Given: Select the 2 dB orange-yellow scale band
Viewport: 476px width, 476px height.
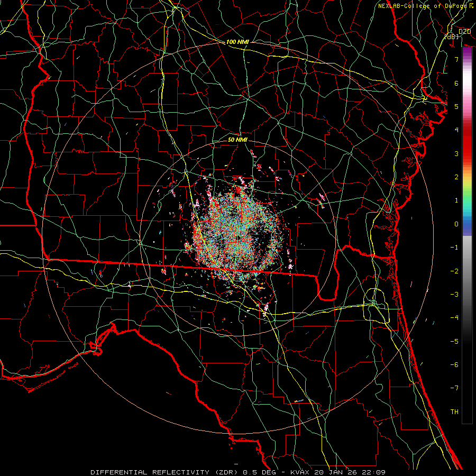Looking at the screenshot, I should tap(467, 177).
